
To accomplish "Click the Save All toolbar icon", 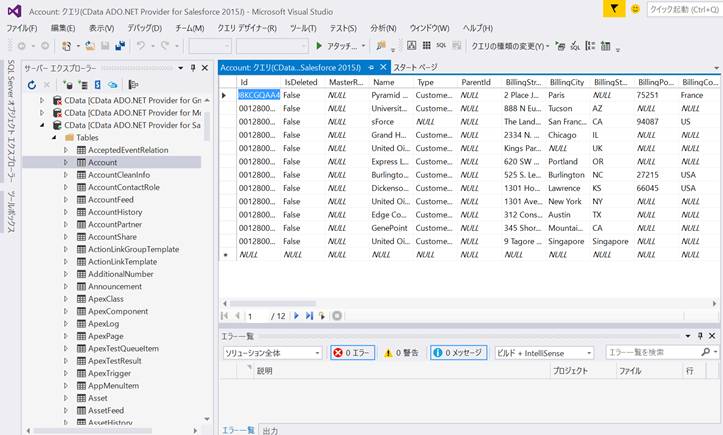I will [x=120, y=46].
